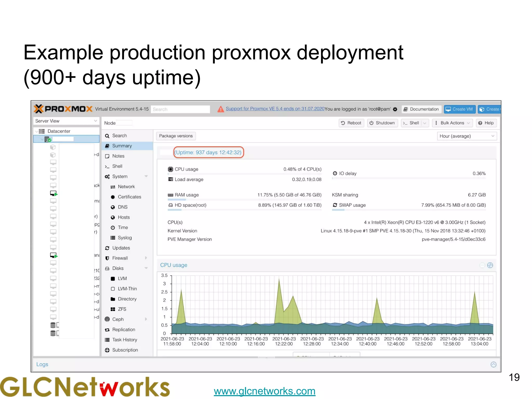
Task: Expand the Ceph submenu arrow
Action: pos(146,319)
